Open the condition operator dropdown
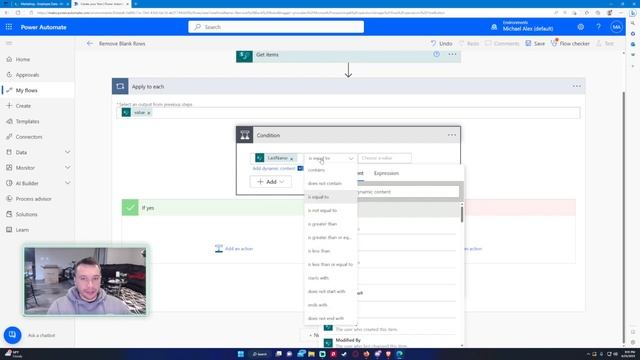This screenshot has height=360, width=640. tap(330, 158)
